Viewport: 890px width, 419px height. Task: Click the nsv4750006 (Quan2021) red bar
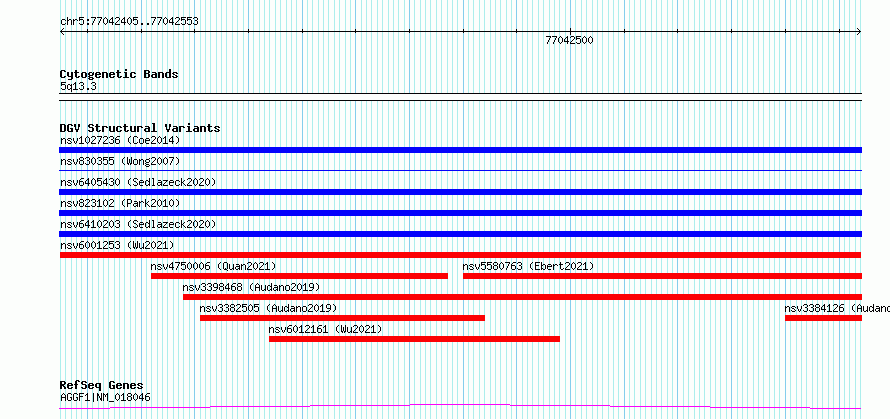pos(299,276)
